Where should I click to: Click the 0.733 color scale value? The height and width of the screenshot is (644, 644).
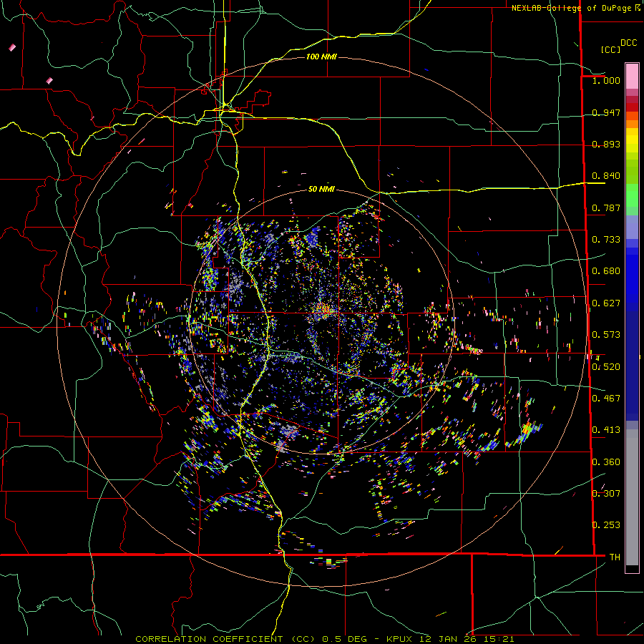coord(606,240)
